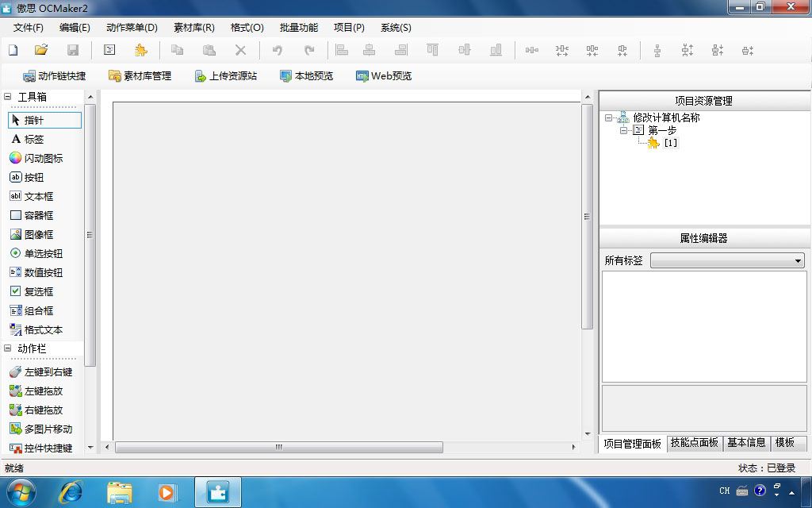Screen dimensions: 812x508
Task: Collapse the 第一步 tree node
Action: pos(623,130)
